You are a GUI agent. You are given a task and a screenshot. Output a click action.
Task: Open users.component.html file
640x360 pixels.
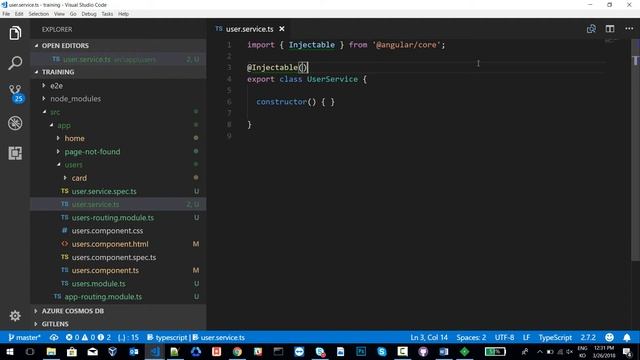118,244
